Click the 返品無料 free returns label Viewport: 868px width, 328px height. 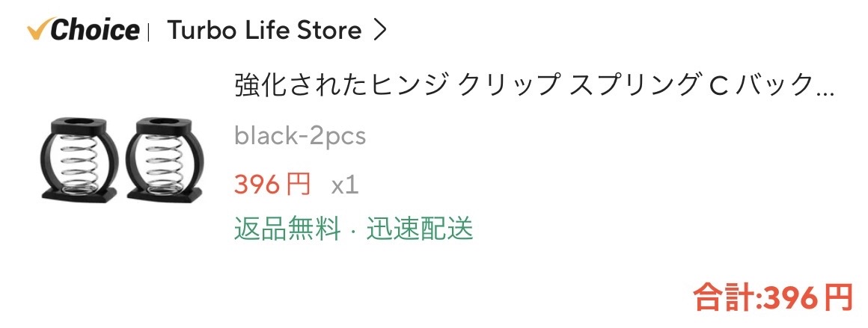click(x=287, y=229)
